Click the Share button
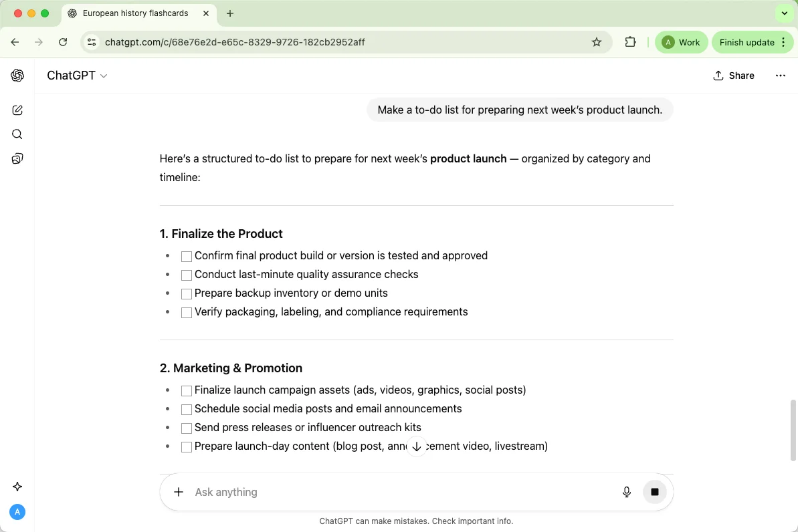798x532 pixels. (x=734, y=76)
